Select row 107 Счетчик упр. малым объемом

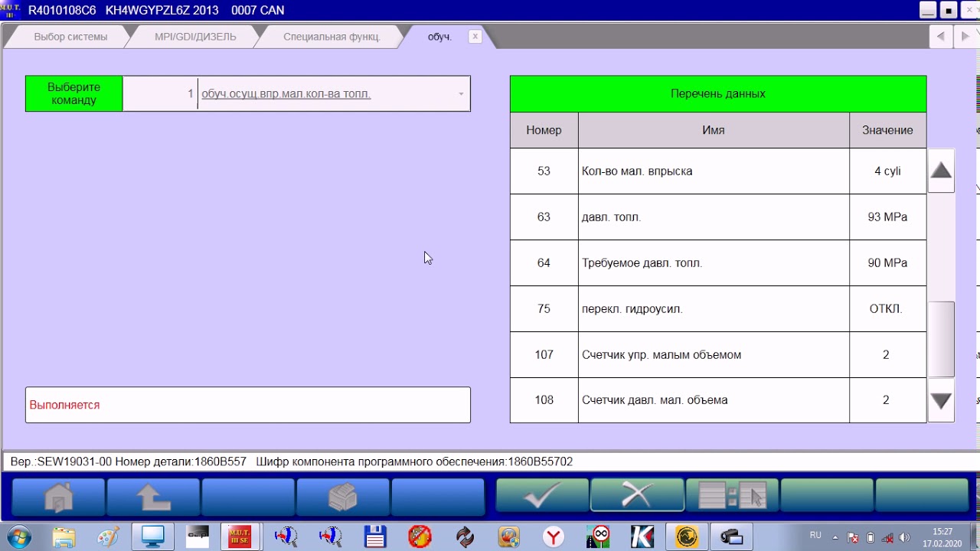pos(718,355)
